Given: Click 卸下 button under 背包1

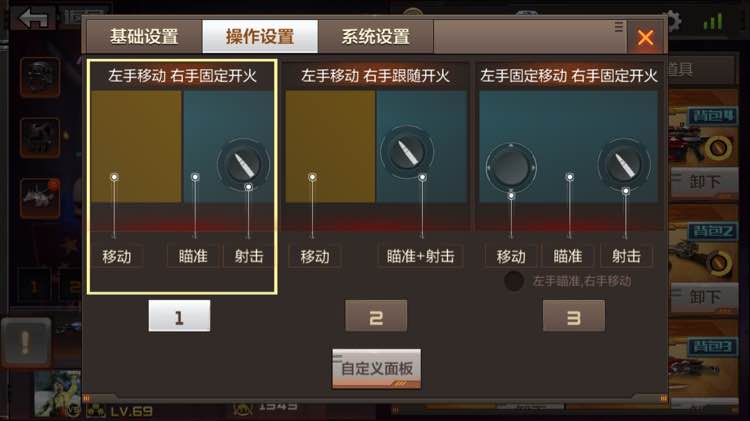Looking at the screenshot, I should (x=704, y=182).
